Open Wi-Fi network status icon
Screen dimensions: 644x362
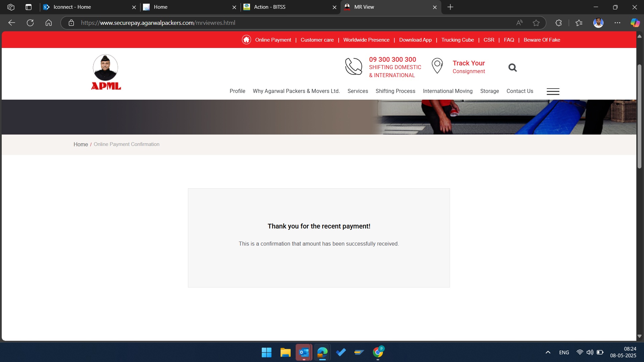pyautogui.click(x=580, y=352)
